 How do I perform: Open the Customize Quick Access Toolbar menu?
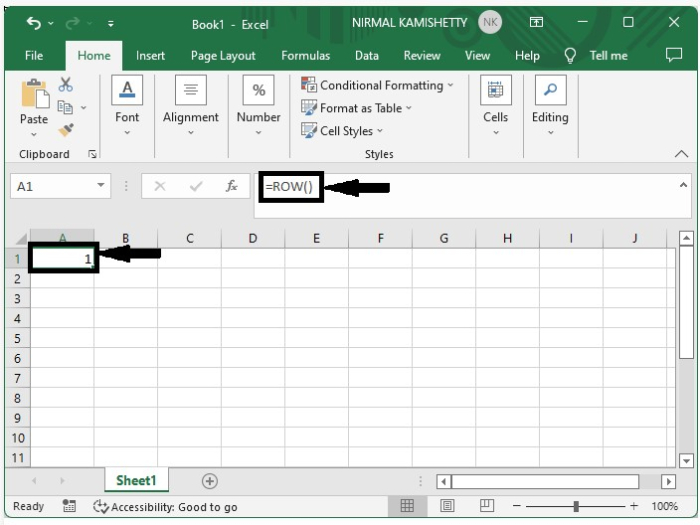[x=111, y=24]
